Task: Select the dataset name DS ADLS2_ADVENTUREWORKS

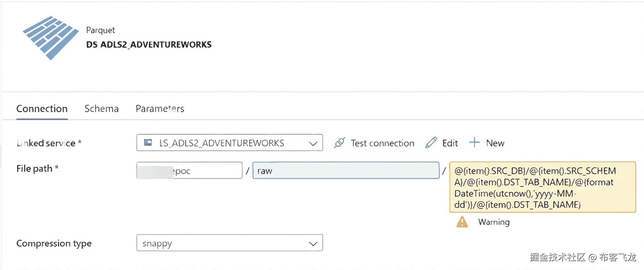Action: tap(149, 45)
